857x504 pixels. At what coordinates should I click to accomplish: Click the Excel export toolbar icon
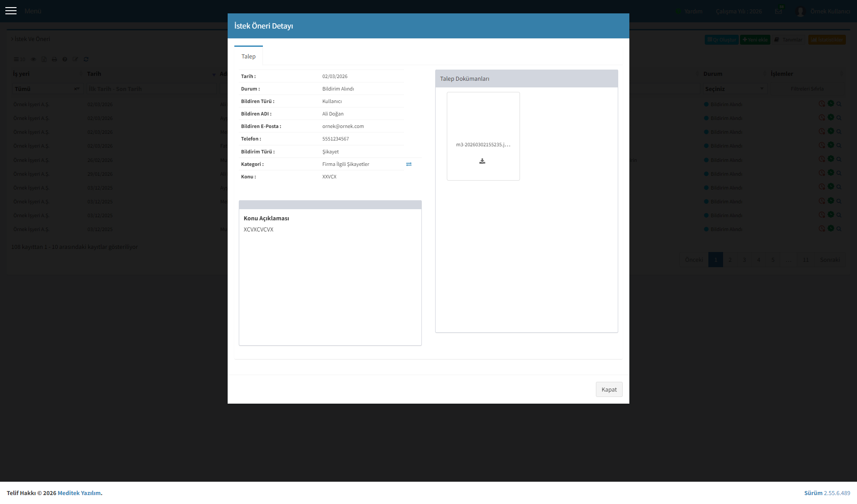[x=44, y=59]
